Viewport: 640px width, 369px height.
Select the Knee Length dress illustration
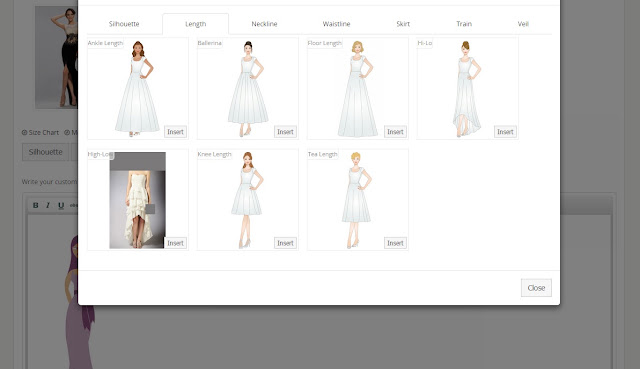coord(247,200)
